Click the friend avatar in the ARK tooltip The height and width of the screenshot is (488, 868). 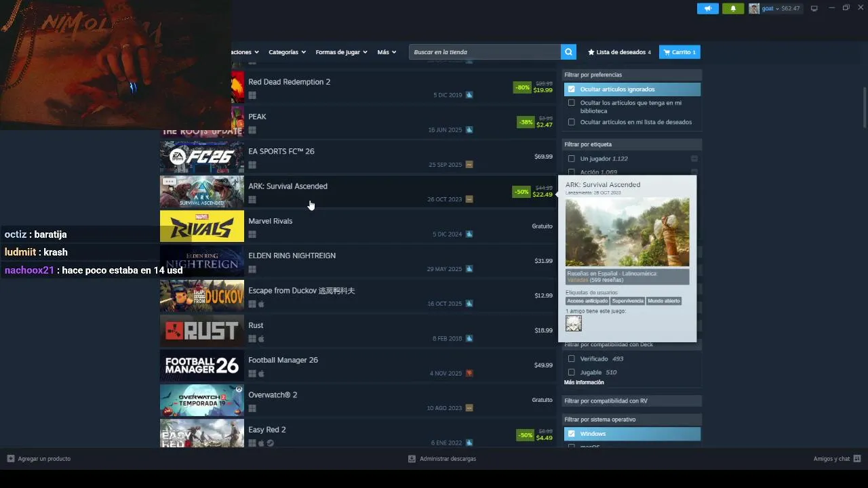tap(574, 323)
